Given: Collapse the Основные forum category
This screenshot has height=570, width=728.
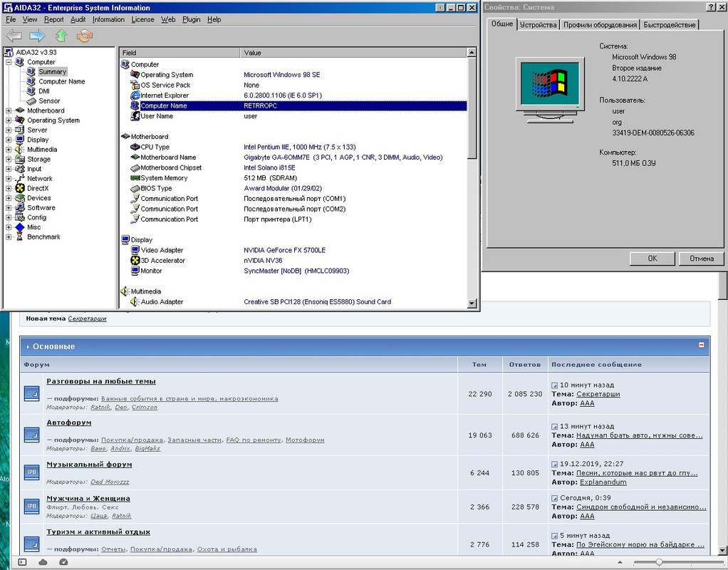Looking at the screenshot, I should 701,345.
